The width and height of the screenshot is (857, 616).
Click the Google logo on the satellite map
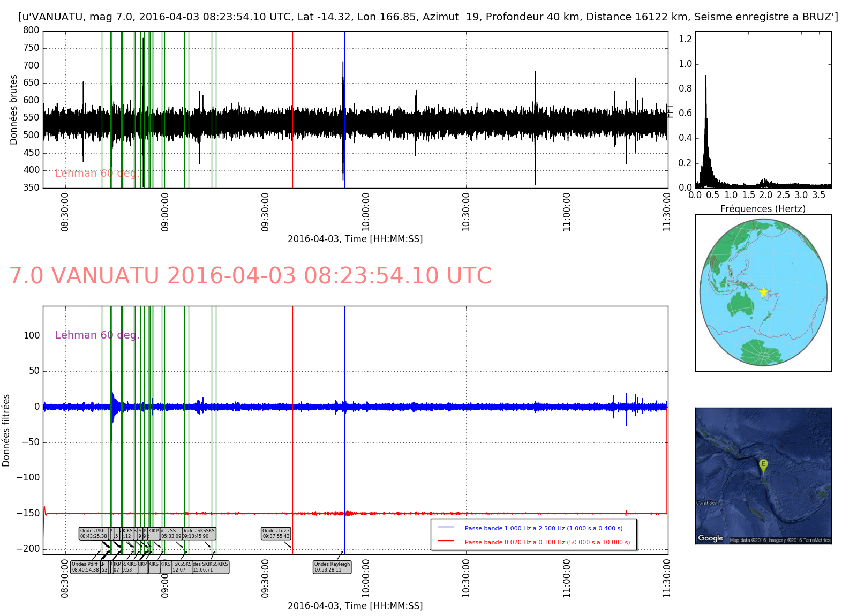point(710,538)
